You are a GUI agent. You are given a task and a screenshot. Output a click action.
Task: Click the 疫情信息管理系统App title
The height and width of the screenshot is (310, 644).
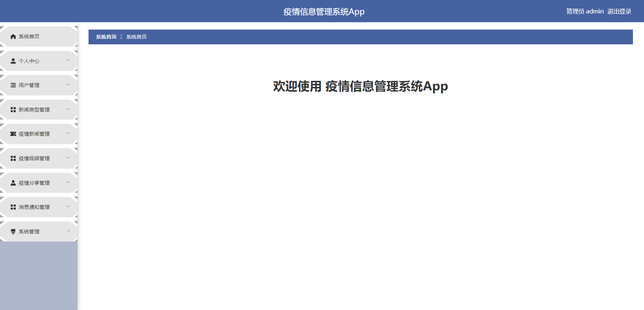[324, 11]
